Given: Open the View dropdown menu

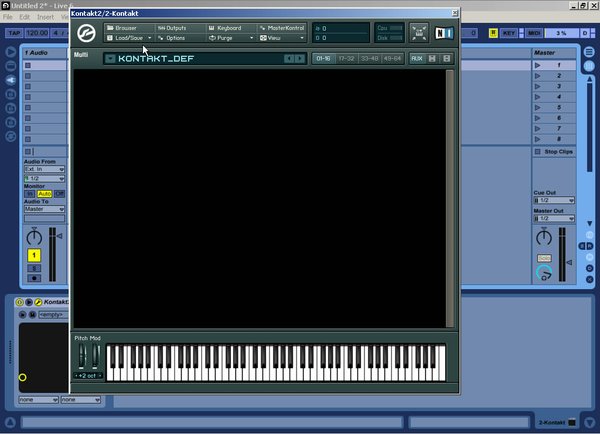Looking at the screenshot, I should (282, 38).
